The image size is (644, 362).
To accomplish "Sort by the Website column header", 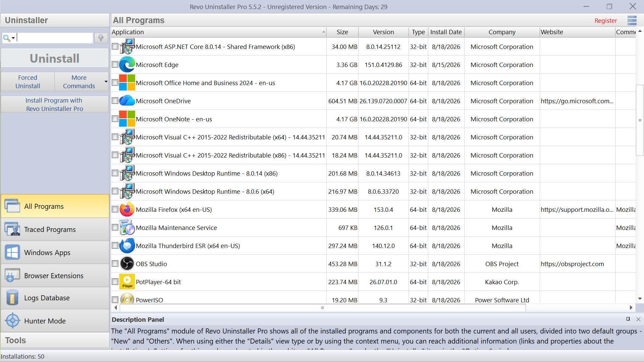I will tap(577, 32).
